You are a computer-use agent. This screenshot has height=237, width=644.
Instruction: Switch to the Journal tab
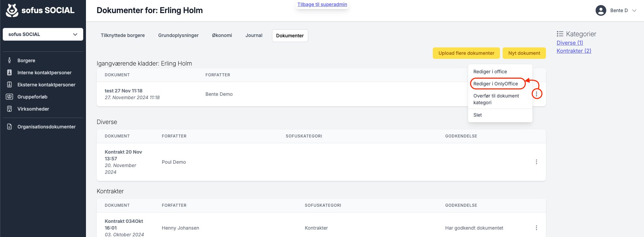[254, 35]
